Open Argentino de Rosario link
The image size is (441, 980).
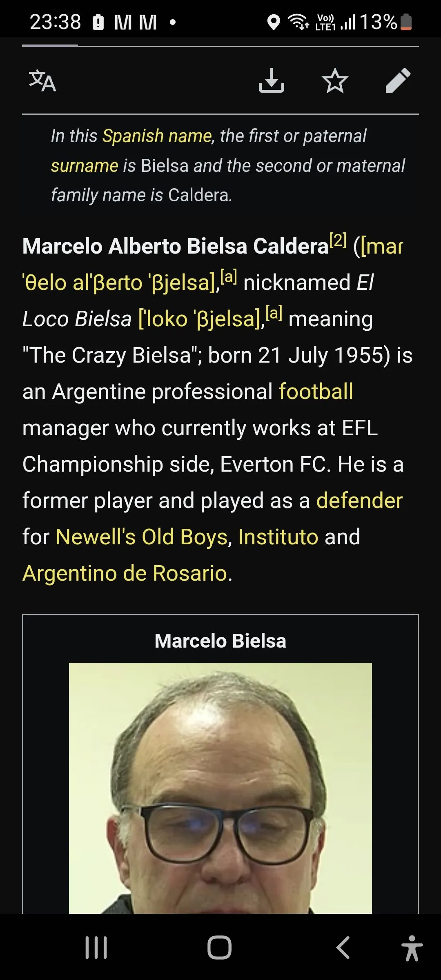click(125, 573)
